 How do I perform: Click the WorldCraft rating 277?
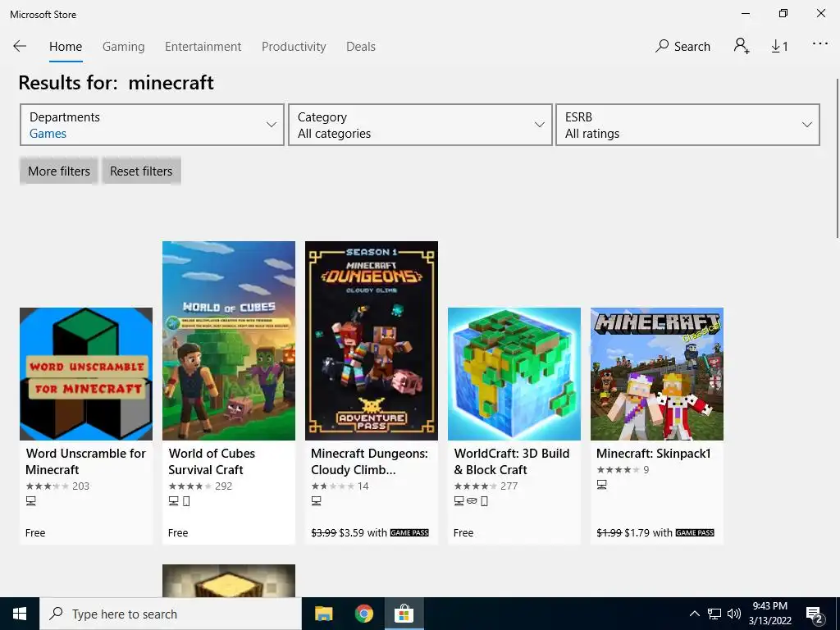pyautogui.click(x=486, y=486)
